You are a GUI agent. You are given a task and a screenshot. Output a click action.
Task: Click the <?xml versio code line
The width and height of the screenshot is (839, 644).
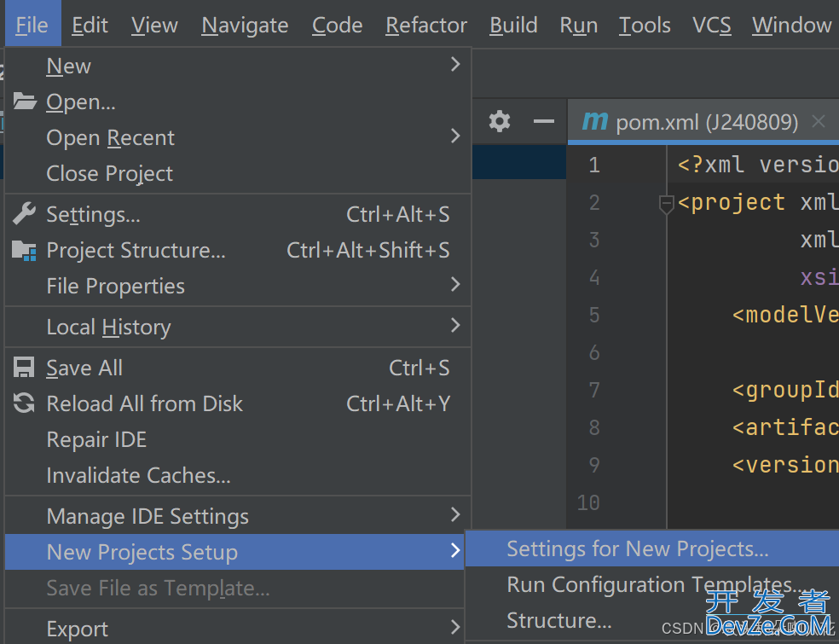click(758, 165)
